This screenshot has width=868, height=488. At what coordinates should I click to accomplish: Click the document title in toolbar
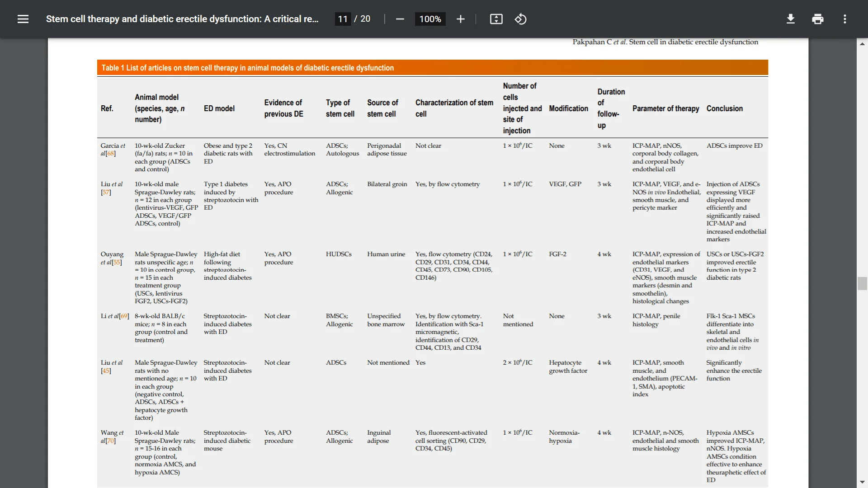182,19
